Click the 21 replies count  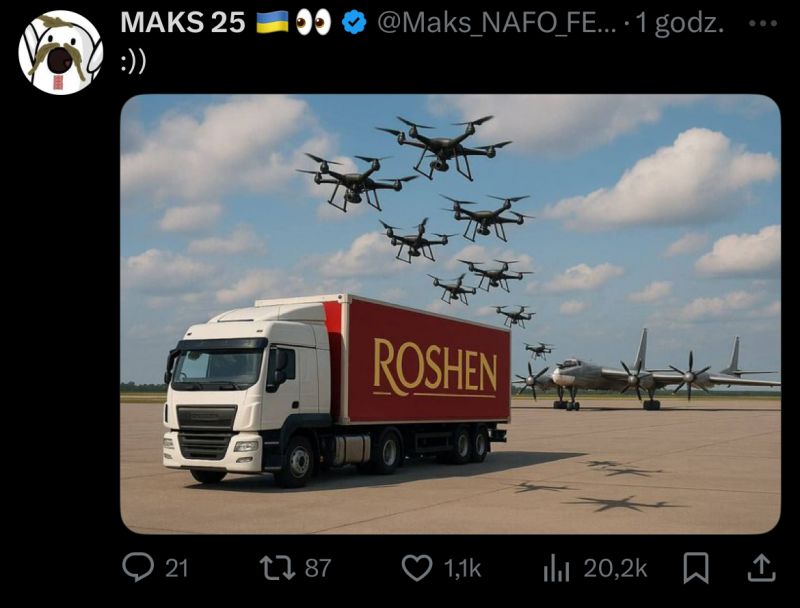pos(177,568)
